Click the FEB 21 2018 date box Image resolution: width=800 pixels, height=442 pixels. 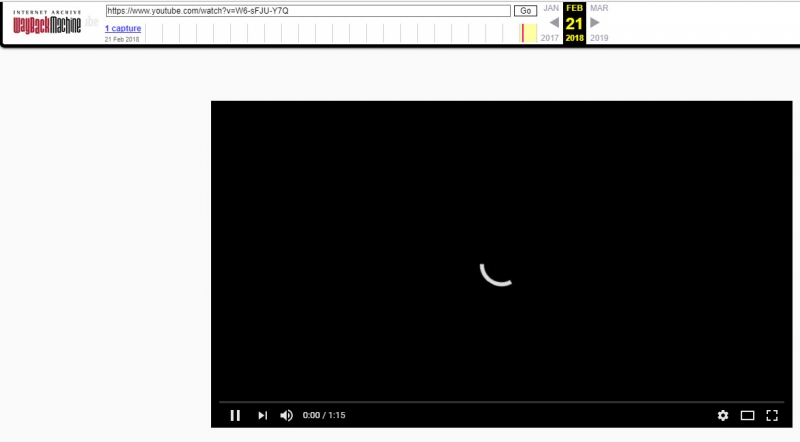point(574,22)
